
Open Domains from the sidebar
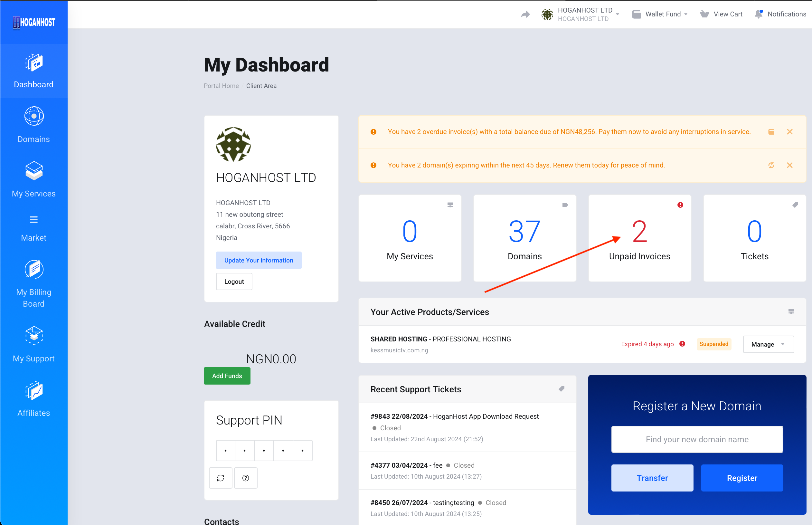[x=34, y=125]
